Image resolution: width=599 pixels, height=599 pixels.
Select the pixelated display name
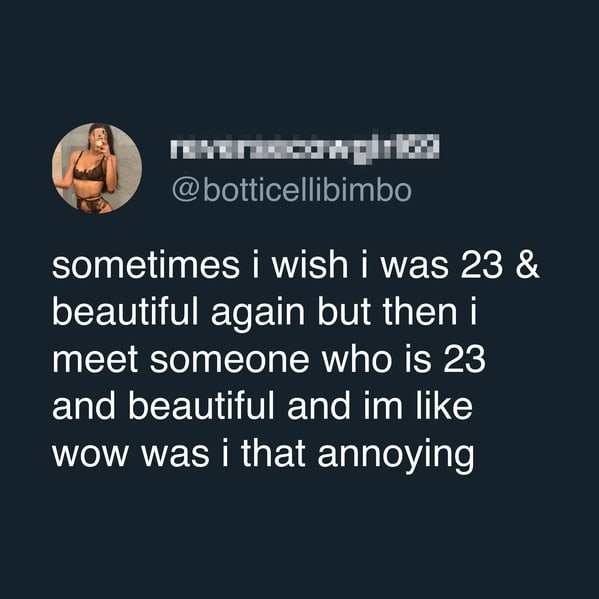tap(304, 149)
